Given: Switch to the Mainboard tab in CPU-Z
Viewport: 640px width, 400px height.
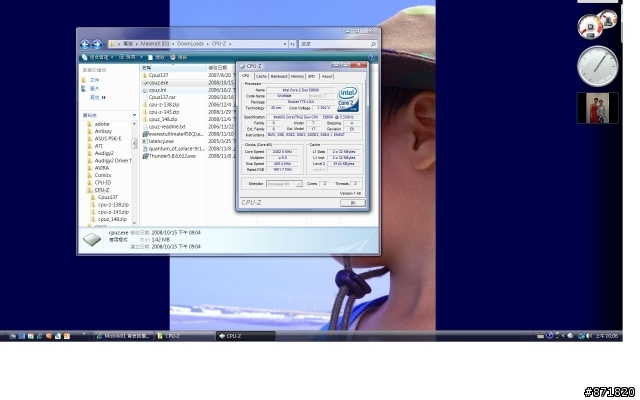Looking at the screenshot, I should click(x=279, y=76).
